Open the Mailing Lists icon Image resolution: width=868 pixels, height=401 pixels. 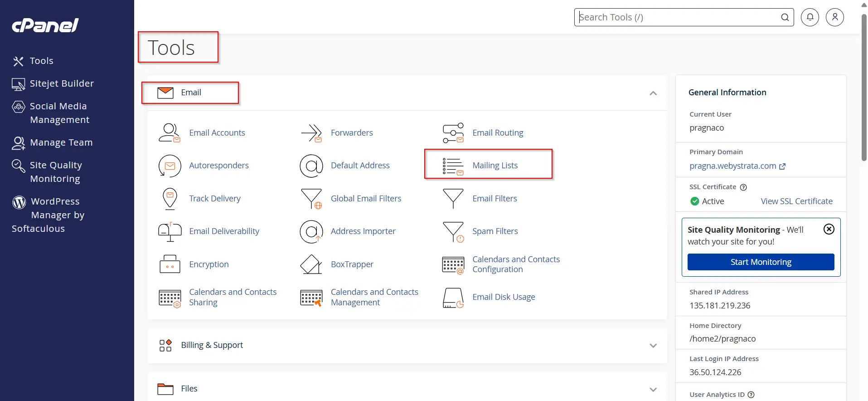(x=453, y=166)
